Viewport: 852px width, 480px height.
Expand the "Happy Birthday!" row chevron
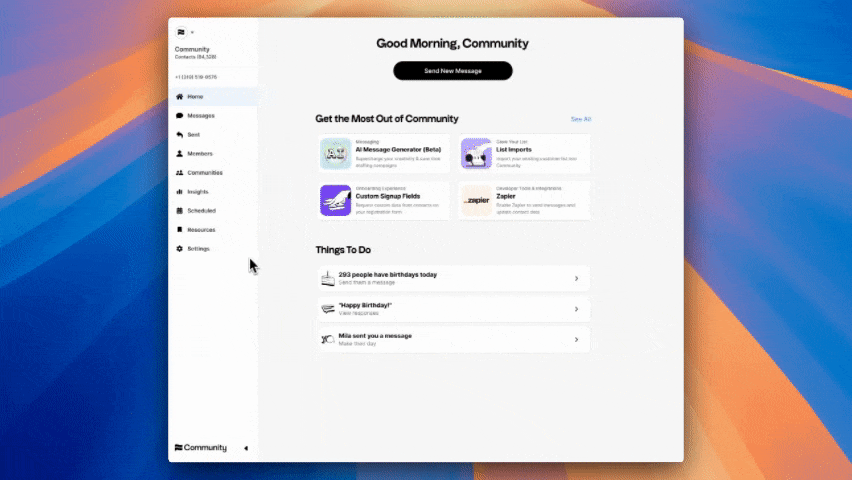click(x=577, y=309)
